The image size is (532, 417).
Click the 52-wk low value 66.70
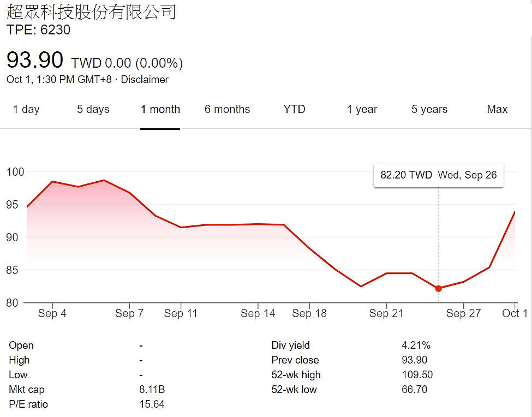pyautogui.click(x=414, y=390)
